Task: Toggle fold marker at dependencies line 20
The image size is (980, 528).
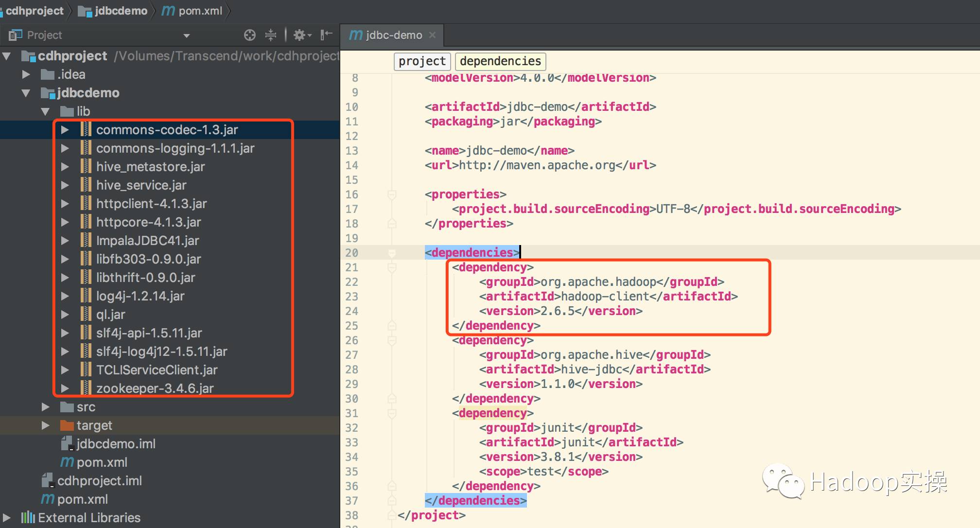Action: pos(392,253)
